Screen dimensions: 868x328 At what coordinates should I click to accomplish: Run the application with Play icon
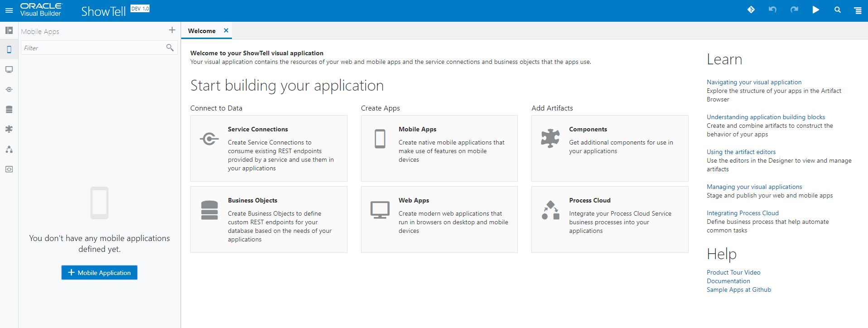point(816,10)
